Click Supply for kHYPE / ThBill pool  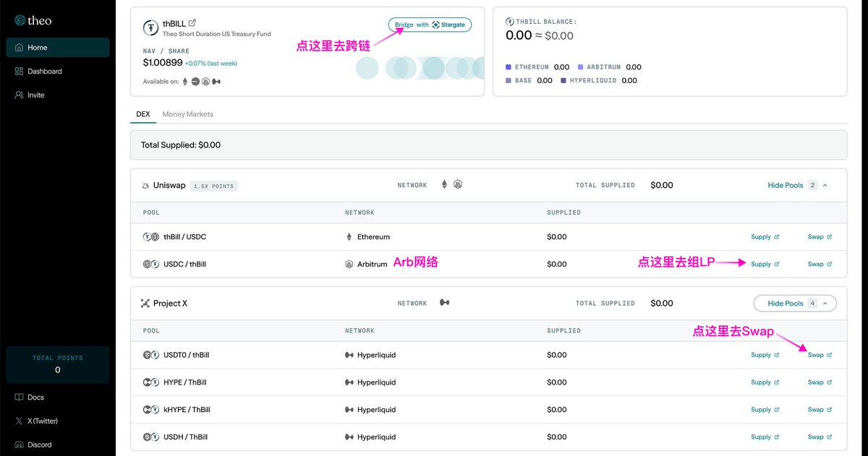(765, 410)
